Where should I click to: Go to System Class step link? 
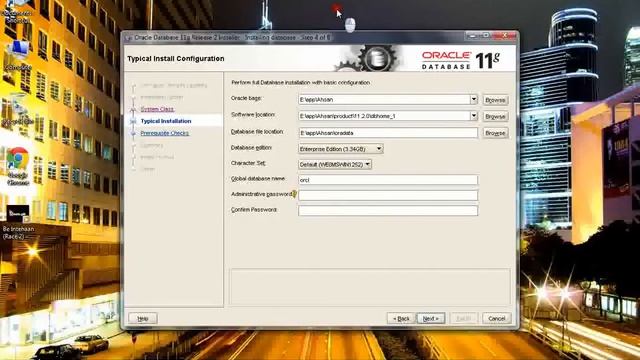pos(157,109)
